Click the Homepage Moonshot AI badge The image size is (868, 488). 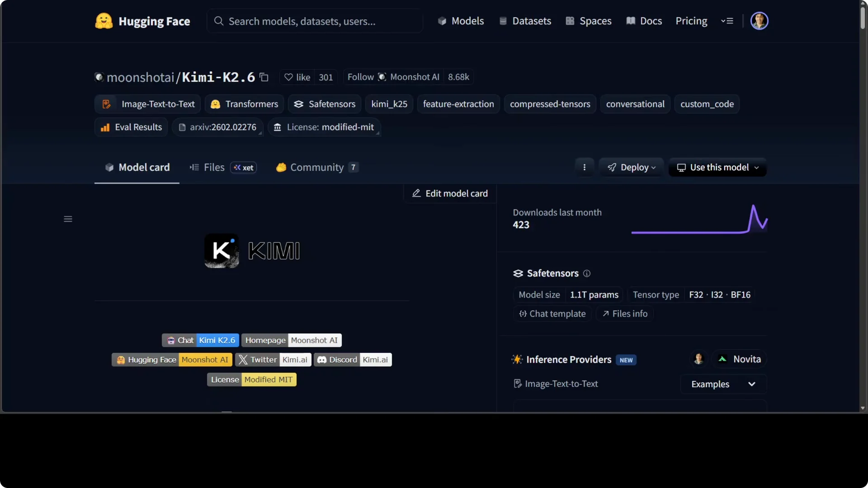point(292,340)
